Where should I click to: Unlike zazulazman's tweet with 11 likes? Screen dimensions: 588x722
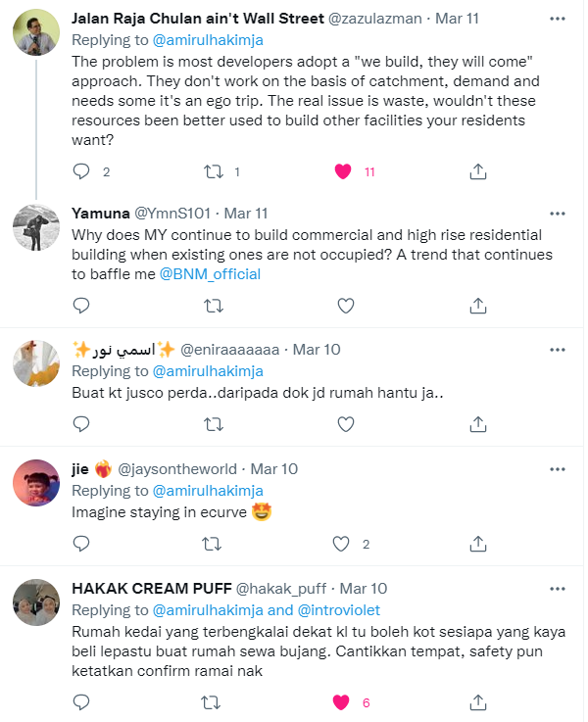point(343,171)
